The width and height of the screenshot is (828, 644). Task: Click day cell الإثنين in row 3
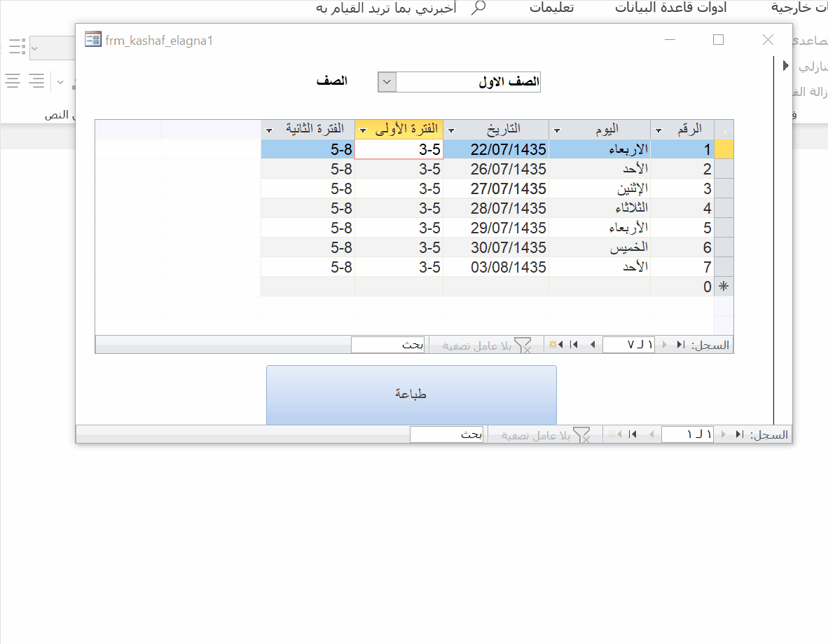click(x=600, y=189)
